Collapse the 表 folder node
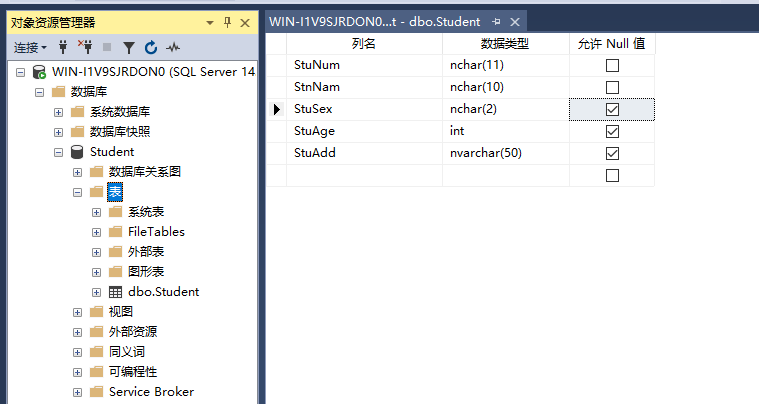This screenshot has height=404, width=759. click(77, 192)
